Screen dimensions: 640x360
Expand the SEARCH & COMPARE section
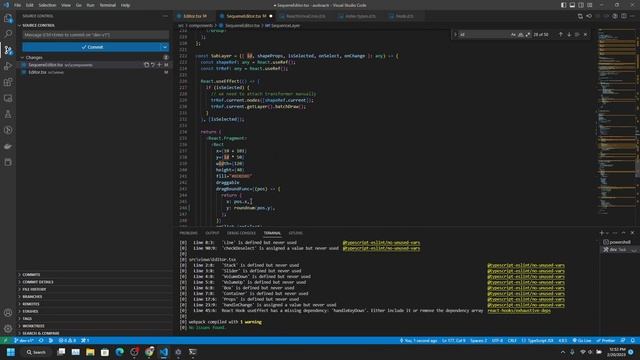tap(40, 333)
